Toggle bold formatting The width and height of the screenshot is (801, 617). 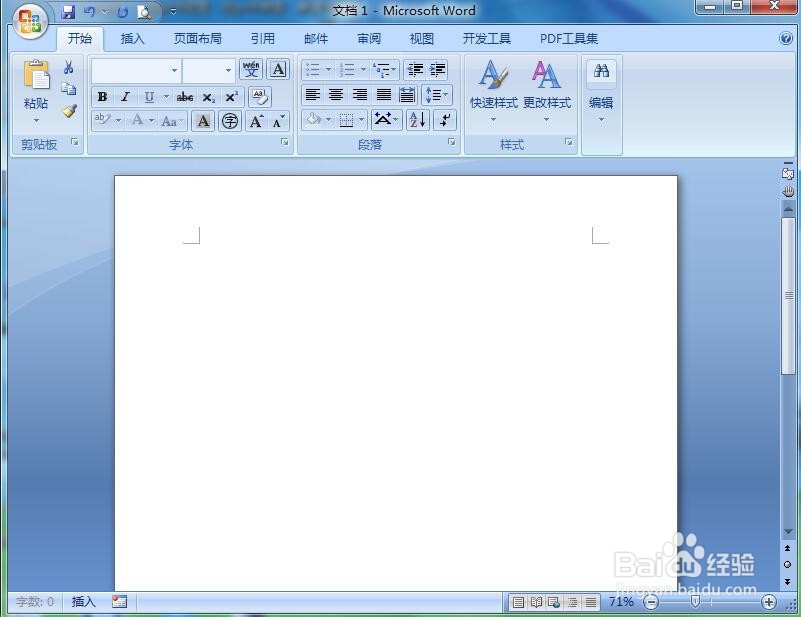(102, 97)
